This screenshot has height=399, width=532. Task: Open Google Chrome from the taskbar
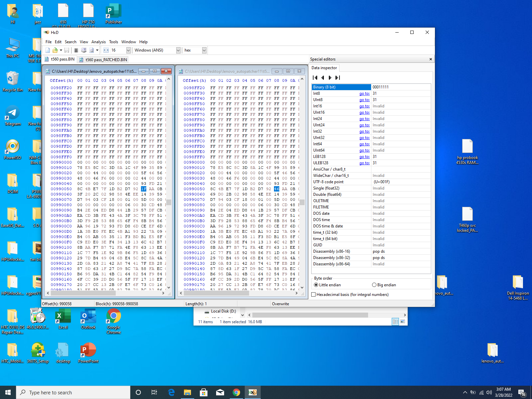pyautogui.click(x=236, y=392)
